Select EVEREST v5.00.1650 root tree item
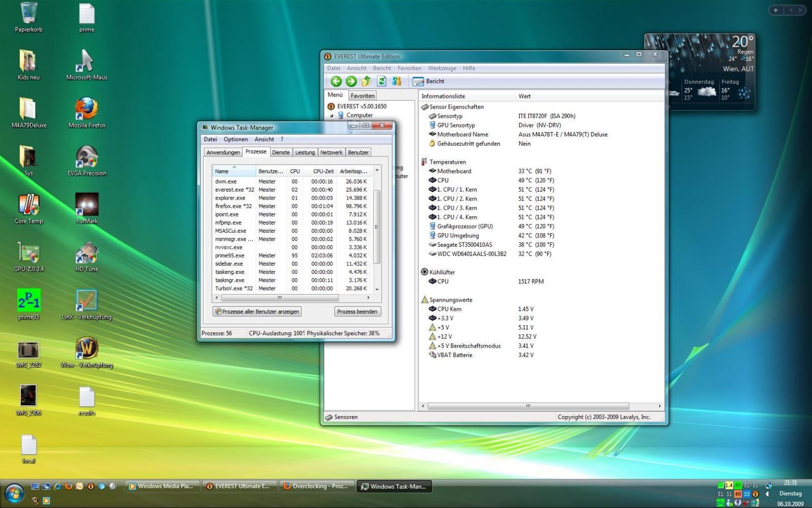This screenshot has width=812, height=508. [357, 106]
